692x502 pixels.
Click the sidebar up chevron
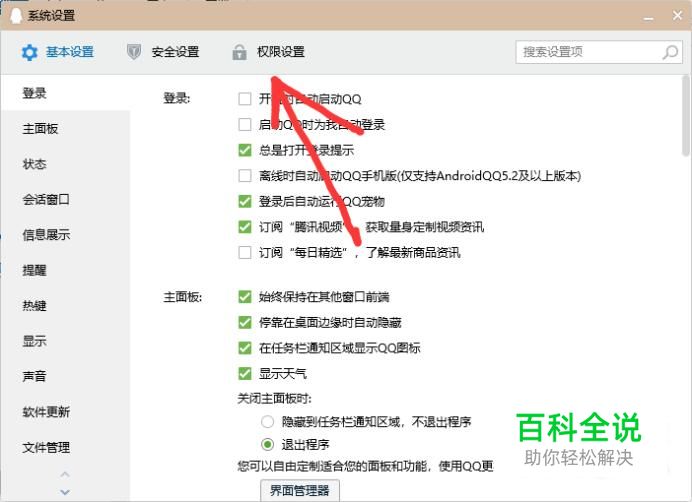point(65,475)
